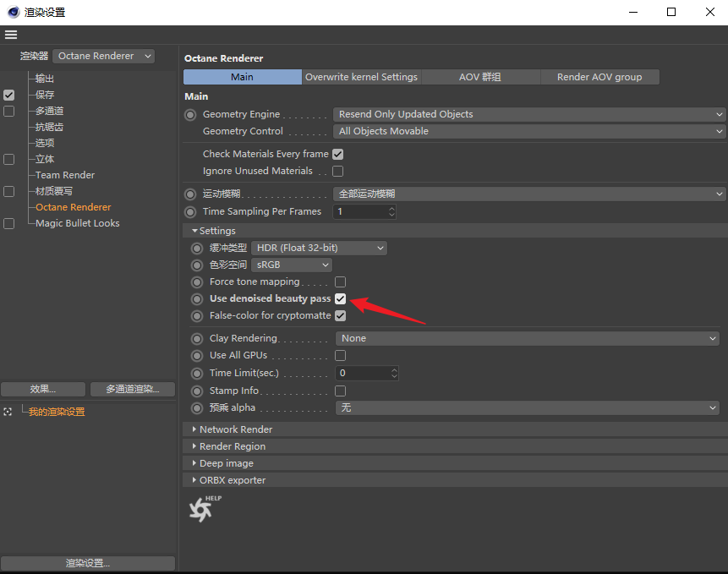The height and width of the screenshot is (574, 728).
Task: Switch to the Render AOV group tab
Action: [599, 77]
